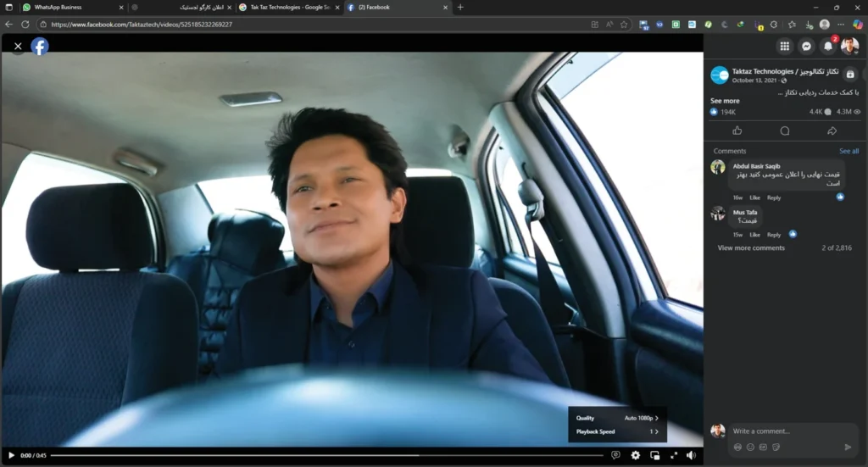Click the comment bubble action button
The image size is (868, 467).
click(x=784, y=131)
